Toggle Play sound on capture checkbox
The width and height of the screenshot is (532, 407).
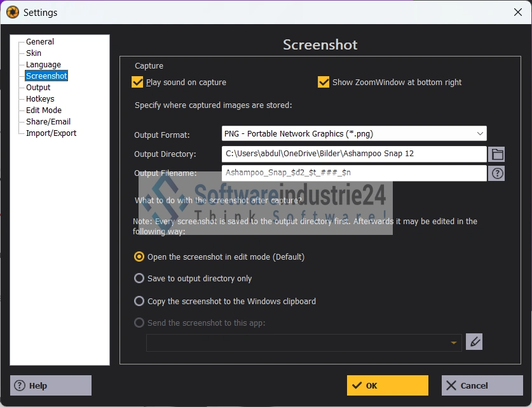pos(137,82)
